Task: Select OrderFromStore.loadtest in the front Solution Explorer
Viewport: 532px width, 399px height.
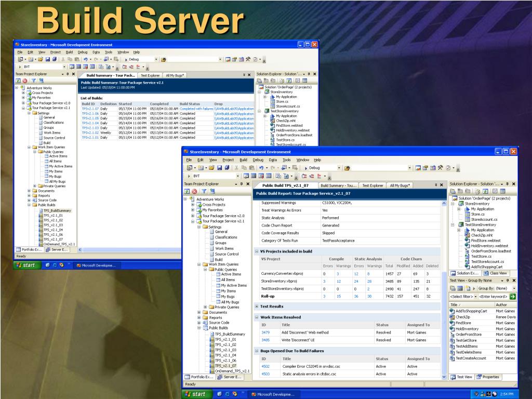Action: (490, 251)
